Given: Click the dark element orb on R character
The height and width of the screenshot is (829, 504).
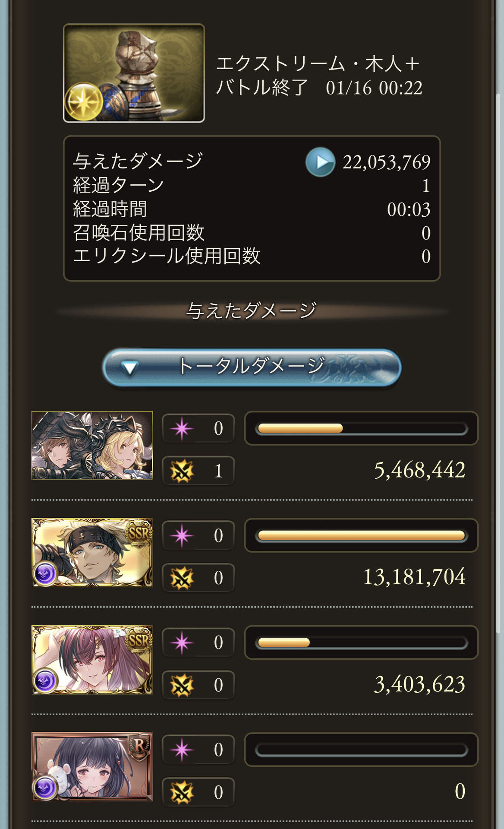Looking at the screenshot, I should pos(45,788).
